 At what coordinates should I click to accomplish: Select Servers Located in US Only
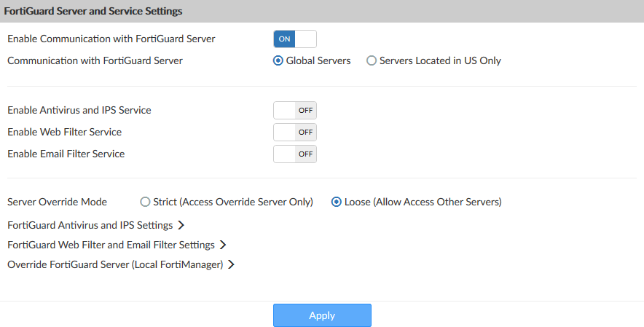(x=372, y=61)
